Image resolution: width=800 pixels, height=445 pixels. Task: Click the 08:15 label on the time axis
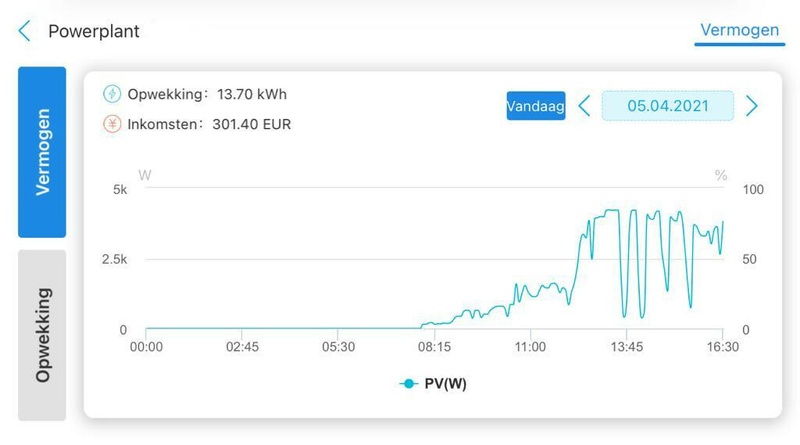point(434,347)
